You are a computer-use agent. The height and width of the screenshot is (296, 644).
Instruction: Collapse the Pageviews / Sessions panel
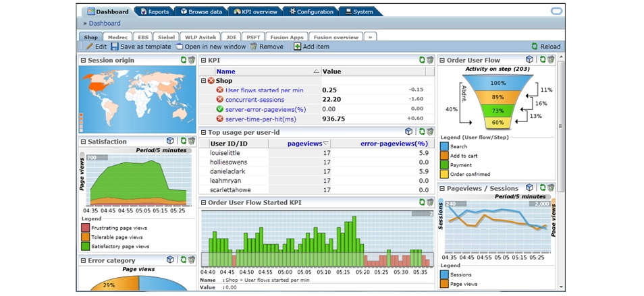coord(442,189)
